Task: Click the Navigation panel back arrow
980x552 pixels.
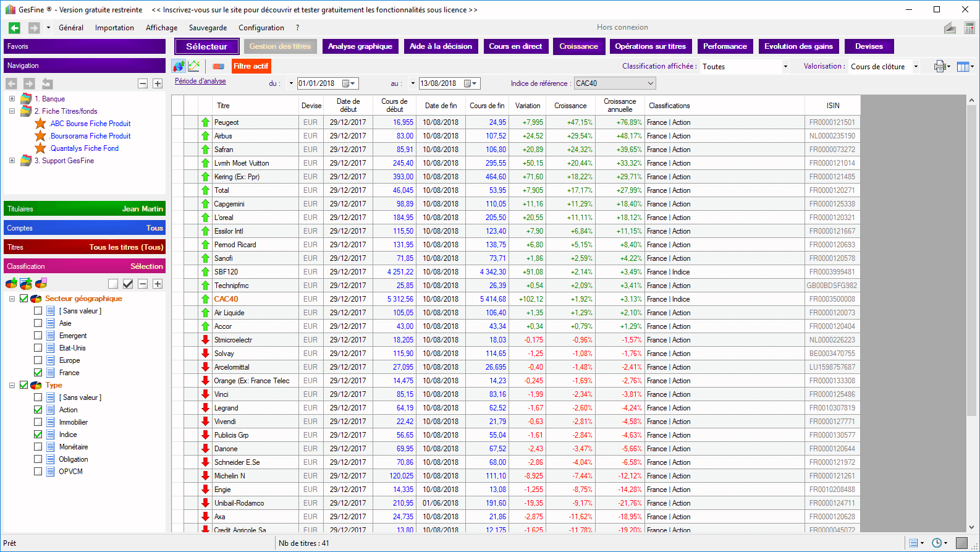Action: 11,83
